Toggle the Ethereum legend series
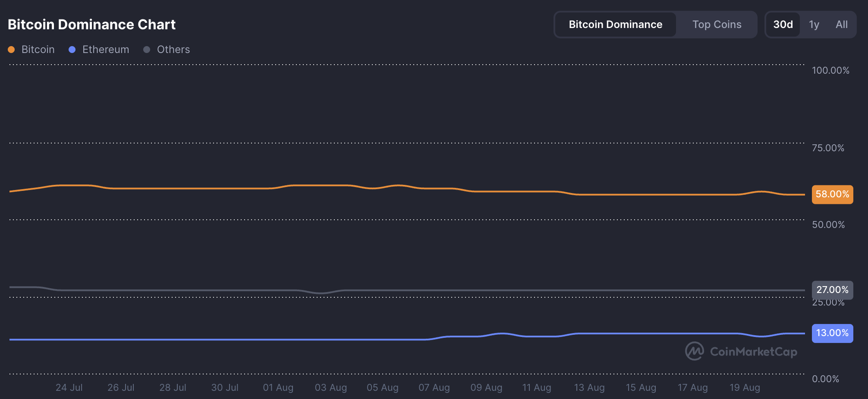This screenshot has width=868, height=399. (99, 50)
